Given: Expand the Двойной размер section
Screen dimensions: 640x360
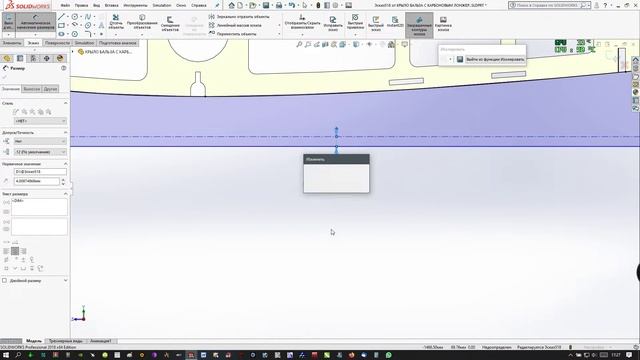Looking at the screenshot, I should tap(65, 280).
